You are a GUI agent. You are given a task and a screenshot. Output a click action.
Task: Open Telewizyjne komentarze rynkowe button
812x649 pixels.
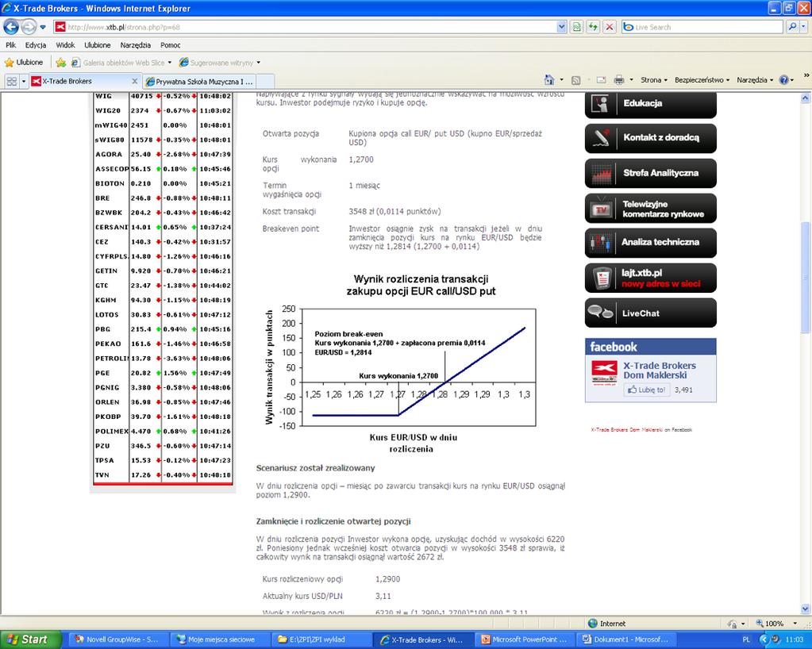(650, 209)
